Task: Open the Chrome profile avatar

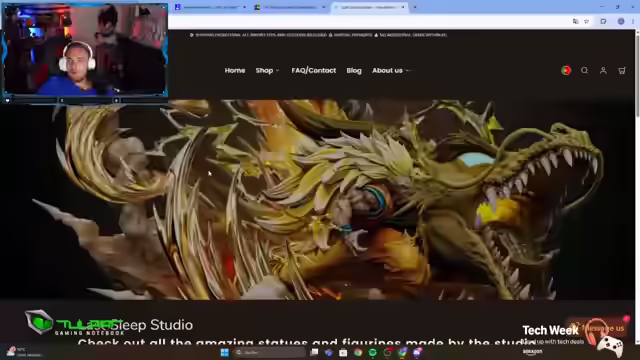Action: point(621,21)
